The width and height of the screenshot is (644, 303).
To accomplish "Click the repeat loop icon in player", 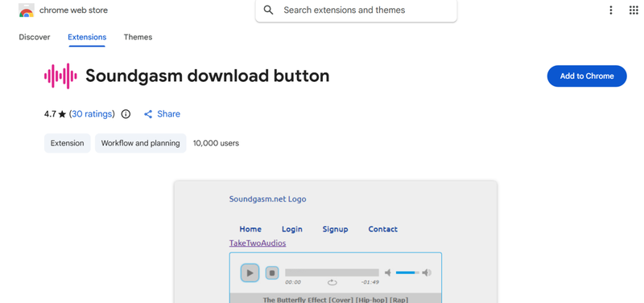I will point(332,282).
